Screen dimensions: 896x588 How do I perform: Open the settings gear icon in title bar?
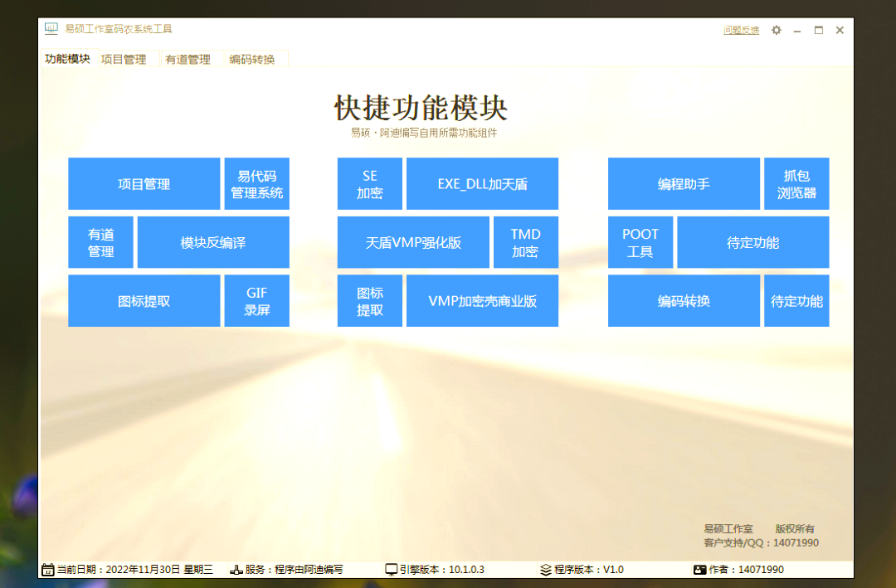776,31
